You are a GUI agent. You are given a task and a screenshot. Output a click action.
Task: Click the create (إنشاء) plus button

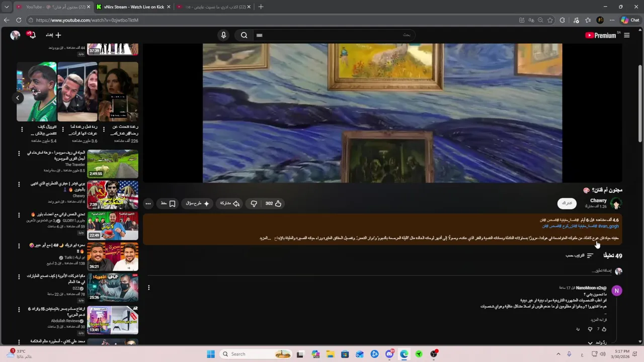point(53,35)
